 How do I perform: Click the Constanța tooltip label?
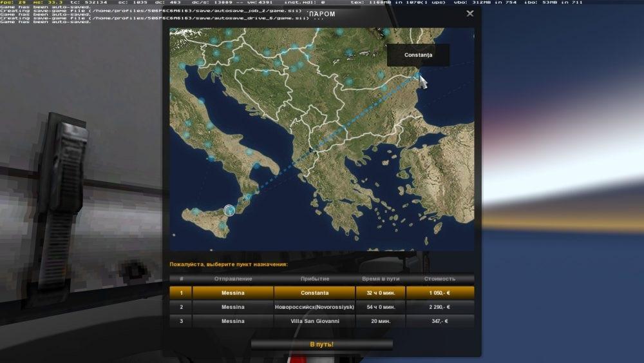pyautogui.click(x=418, y=55)
